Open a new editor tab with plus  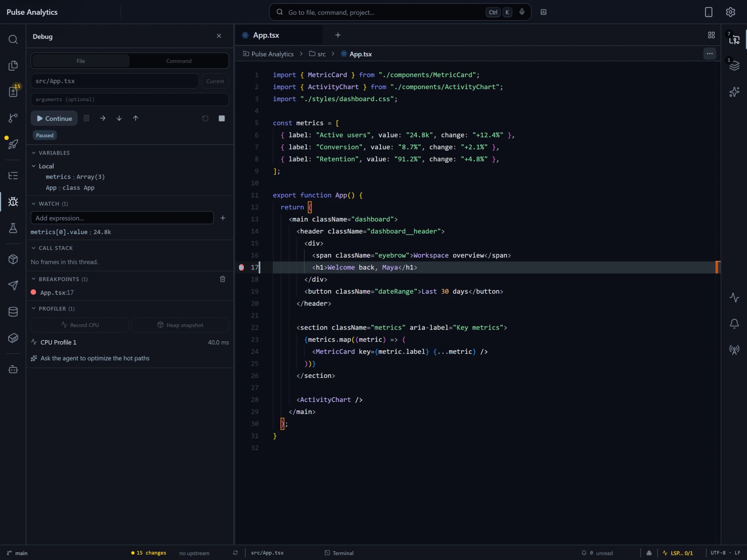(338, 35)
